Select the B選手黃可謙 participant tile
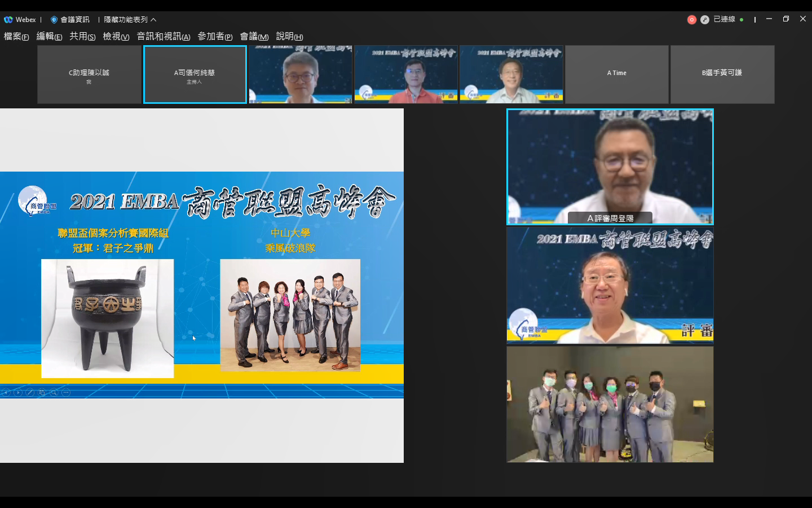This screenshot has height=508, width=812. (x=722, y=75)
